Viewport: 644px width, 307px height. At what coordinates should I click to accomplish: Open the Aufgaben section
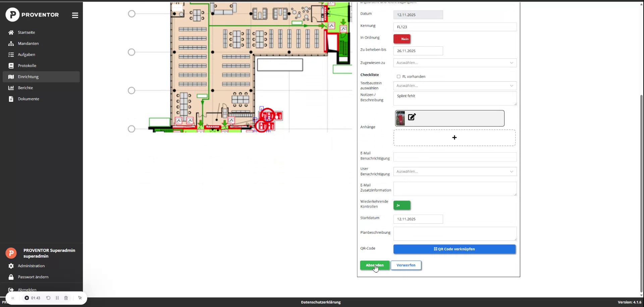coord(26,54)
